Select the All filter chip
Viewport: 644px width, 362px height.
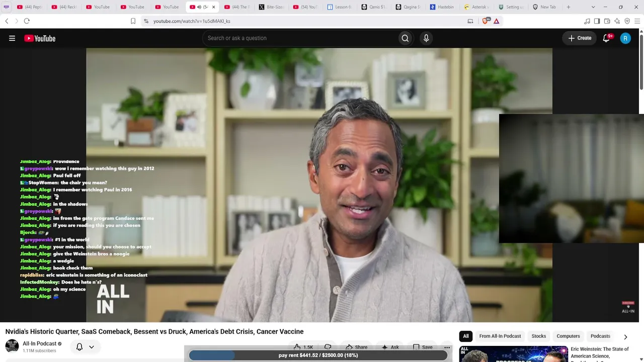click(466, 336)
